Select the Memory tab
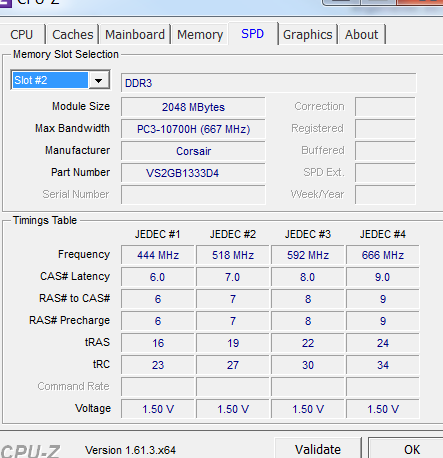This screenshot has width=443, height=458. (x=200, y=35)
